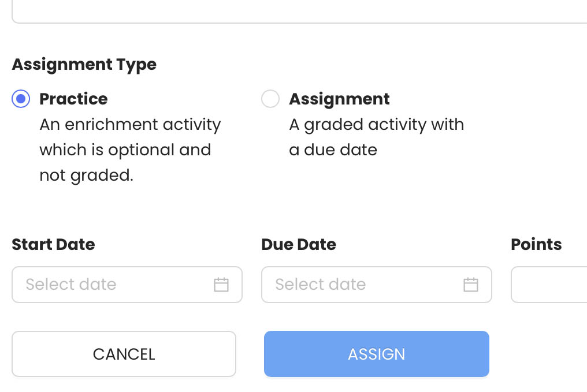Select the Practice radio button
This screenshot has width=587, height=392.
[x=21, y=99]
